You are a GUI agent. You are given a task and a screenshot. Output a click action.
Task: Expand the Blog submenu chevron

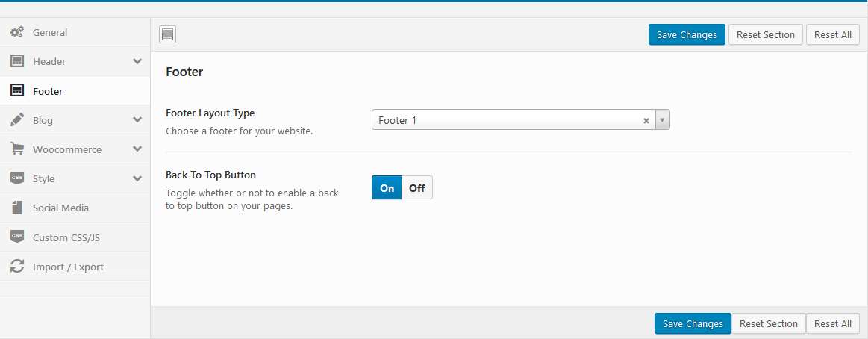(x=137, y=119)
